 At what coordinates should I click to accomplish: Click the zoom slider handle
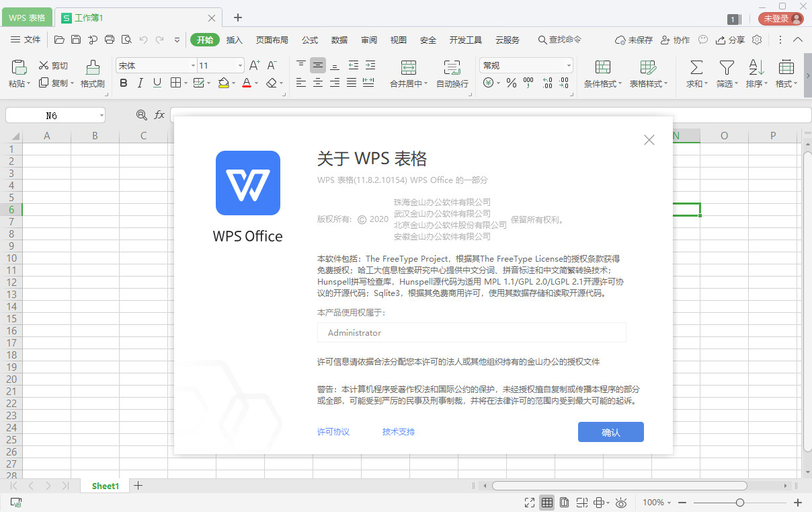[x=739, y=503]
